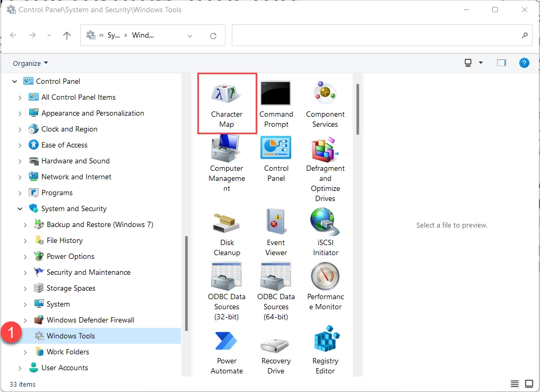Click the search magnifier icon
This screenshot has width=540, height=392.
coord(525,35)
